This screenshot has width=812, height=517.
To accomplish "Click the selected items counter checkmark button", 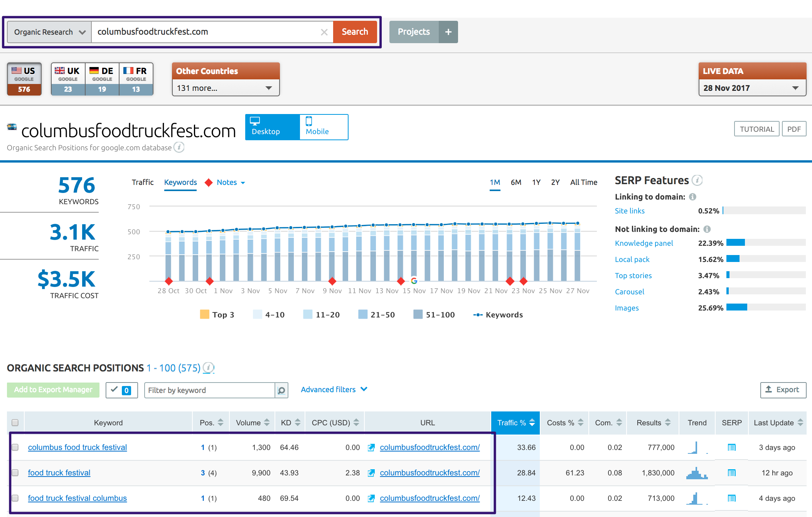I will click(x=121, y=390).
